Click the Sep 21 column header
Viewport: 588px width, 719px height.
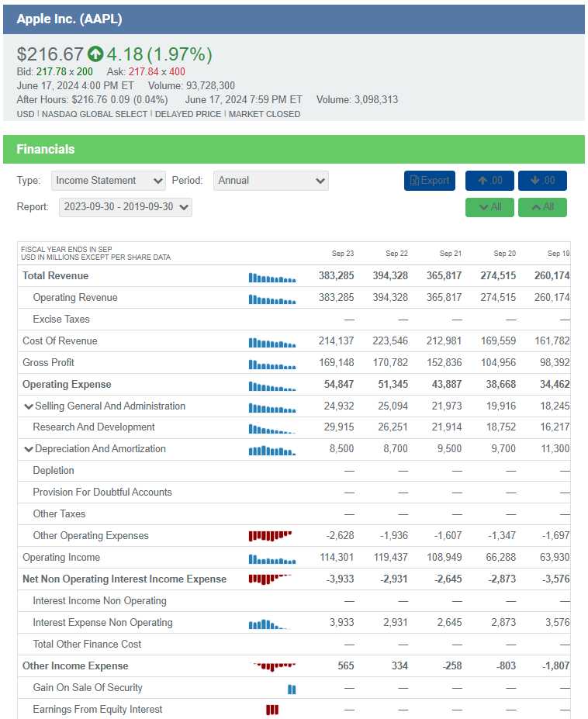(x=451, y=254)
